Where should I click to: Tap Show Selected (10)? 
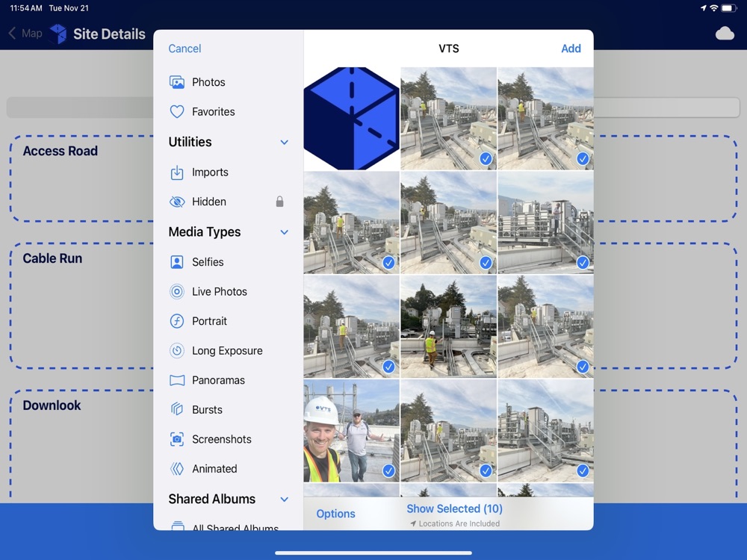pos(454,509)
